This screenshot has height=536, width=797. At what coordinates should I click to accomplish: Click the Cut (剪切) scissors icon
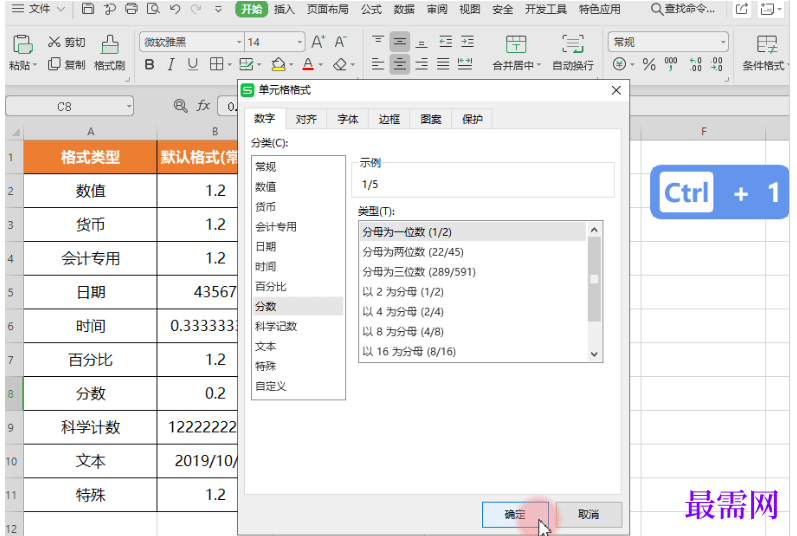point(54,43)
